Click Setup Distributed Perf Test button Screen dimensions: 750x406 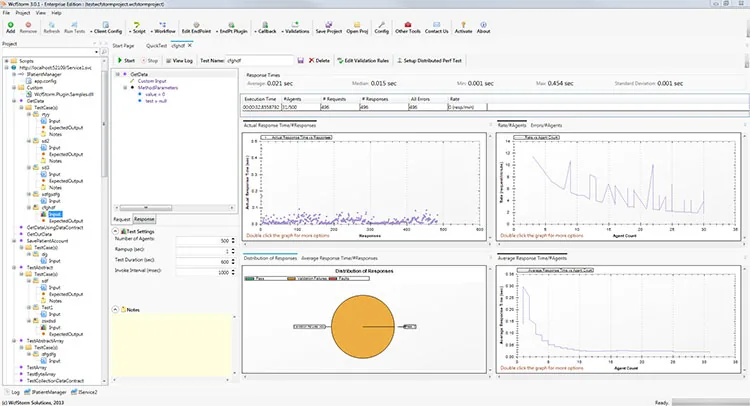[429, 61]
